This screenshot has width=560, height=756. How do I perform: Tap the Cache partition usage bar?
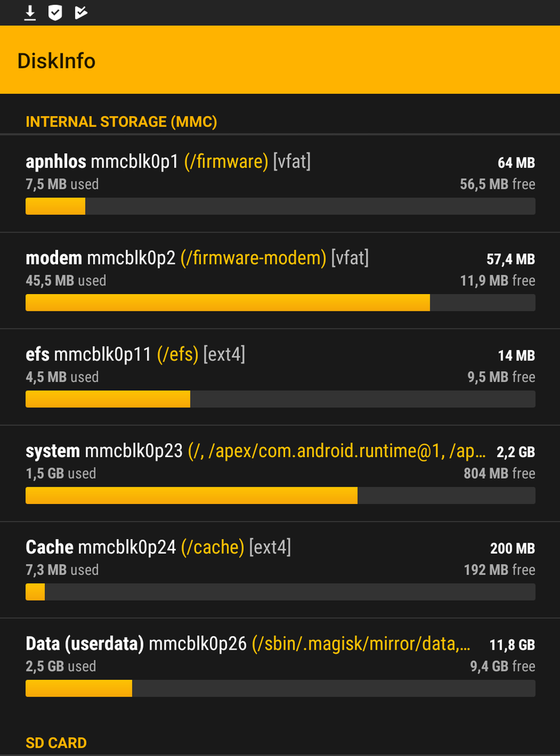[x=280, y=591]
